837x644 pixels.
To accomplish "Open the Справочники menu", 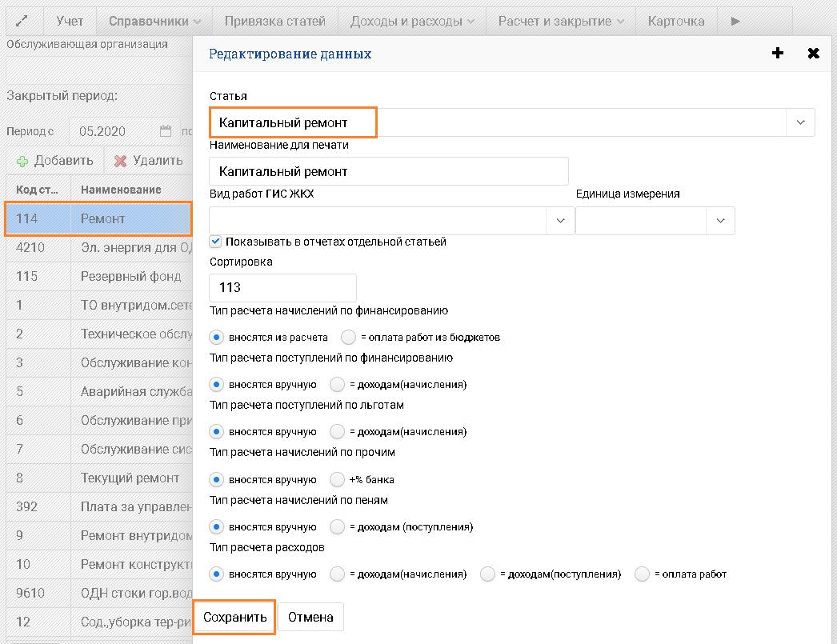I will pos(154,22).
